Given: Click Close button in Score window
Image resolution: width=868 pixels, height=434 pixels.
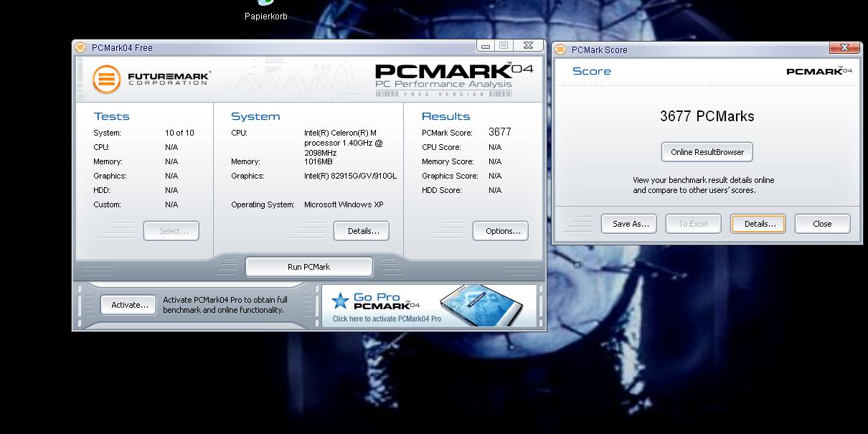Looking at the screenshot, I should point(822,224).
